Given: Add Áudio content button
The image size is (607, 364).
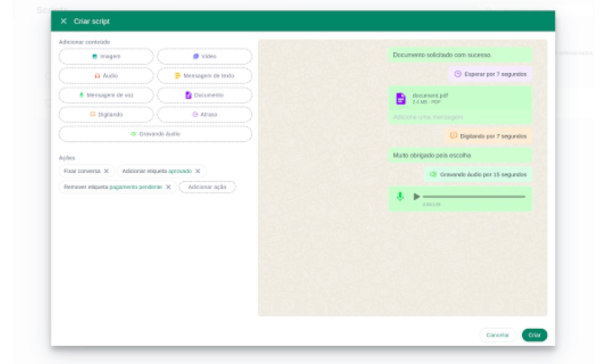Looking at the screenshot, I should (x=106, y=76).
